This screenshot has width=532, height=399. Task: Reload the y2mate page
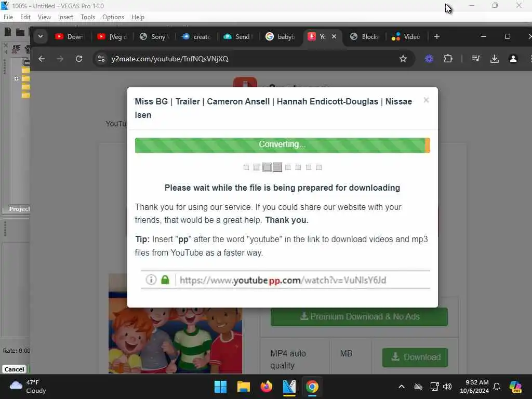[79, 59]
